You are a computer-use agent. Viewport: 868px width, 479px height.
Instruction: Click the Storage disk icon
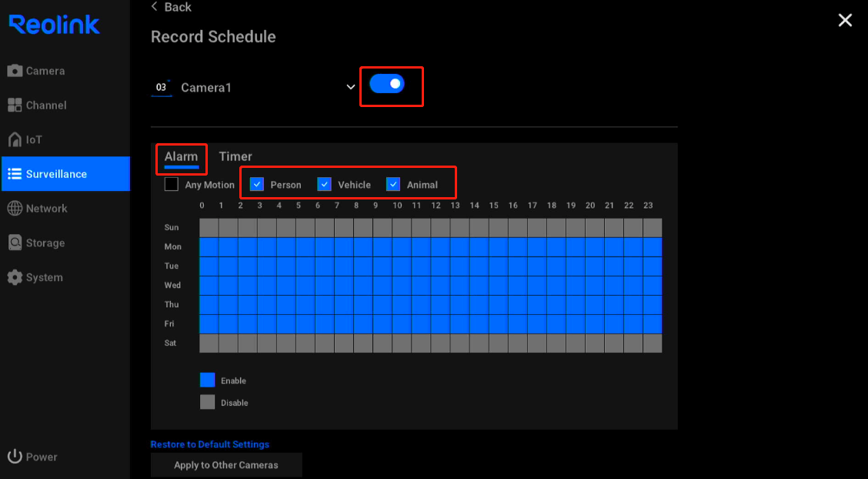pyautogui.click(x=15, y=243)
